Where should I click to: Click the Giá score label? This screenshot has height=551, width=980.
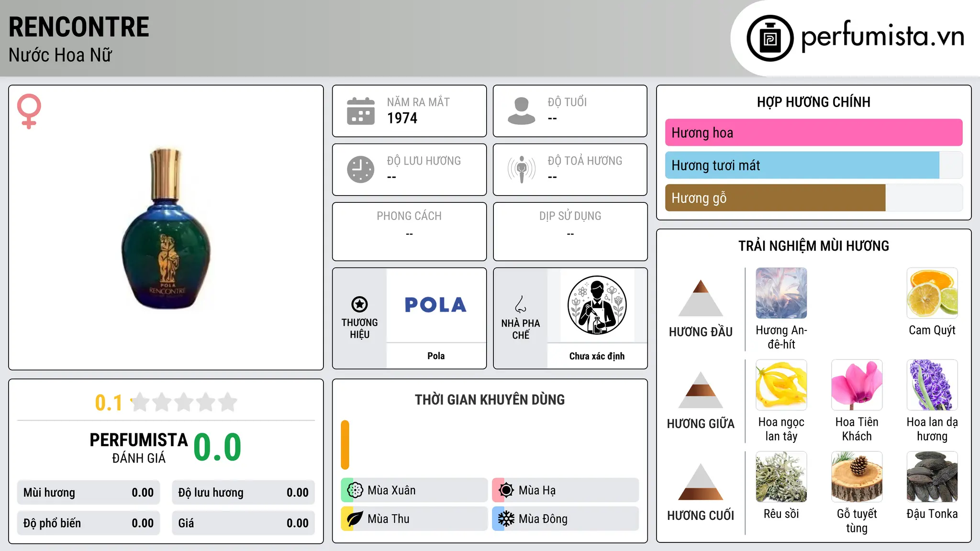186,523
